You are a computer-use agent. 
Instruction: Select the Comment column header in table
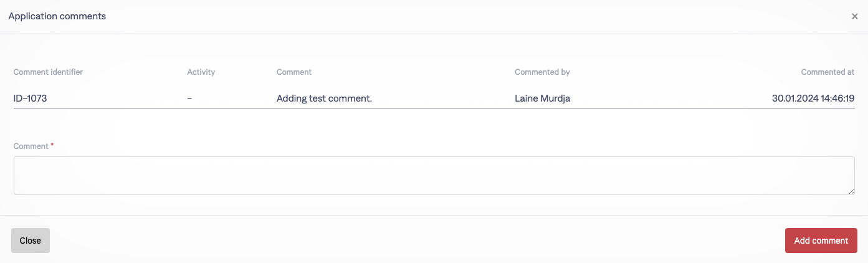tap(294, 72)
